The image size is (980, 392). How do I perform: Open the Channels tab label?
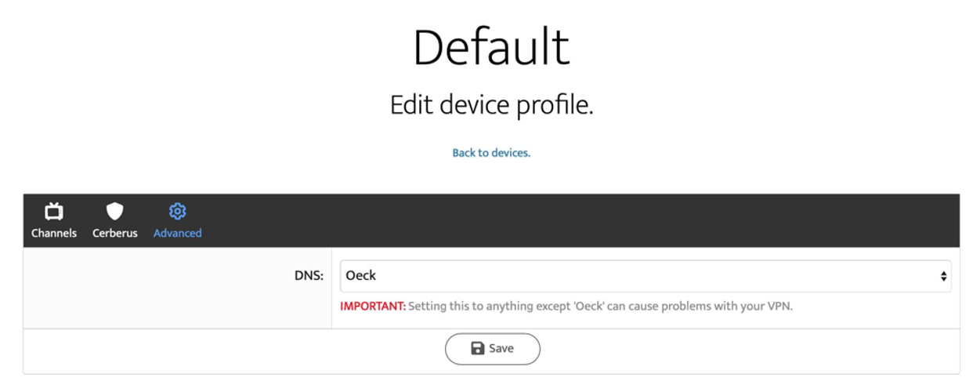click(x=54, y=233)
